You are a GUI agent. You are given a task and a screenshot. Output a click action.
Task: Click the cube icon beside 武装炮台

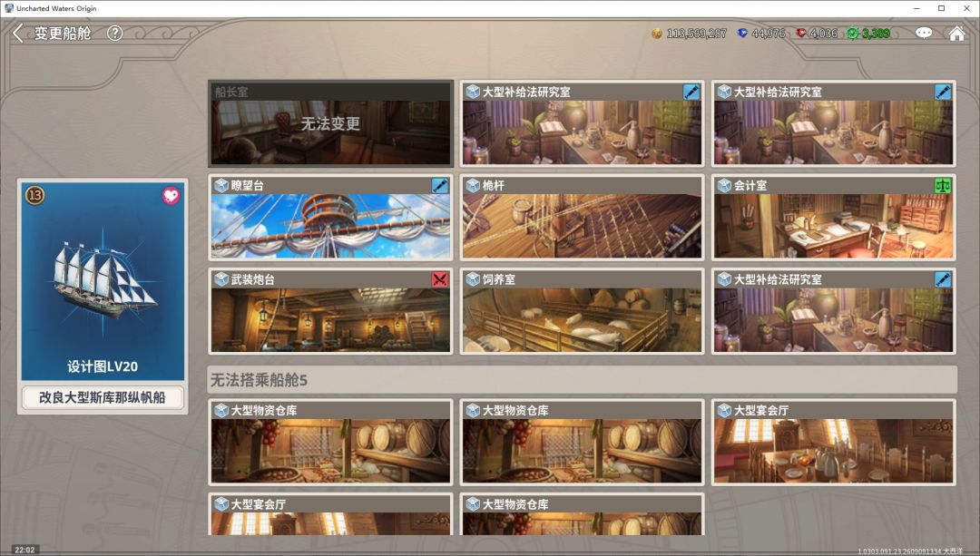pos(221,279)
